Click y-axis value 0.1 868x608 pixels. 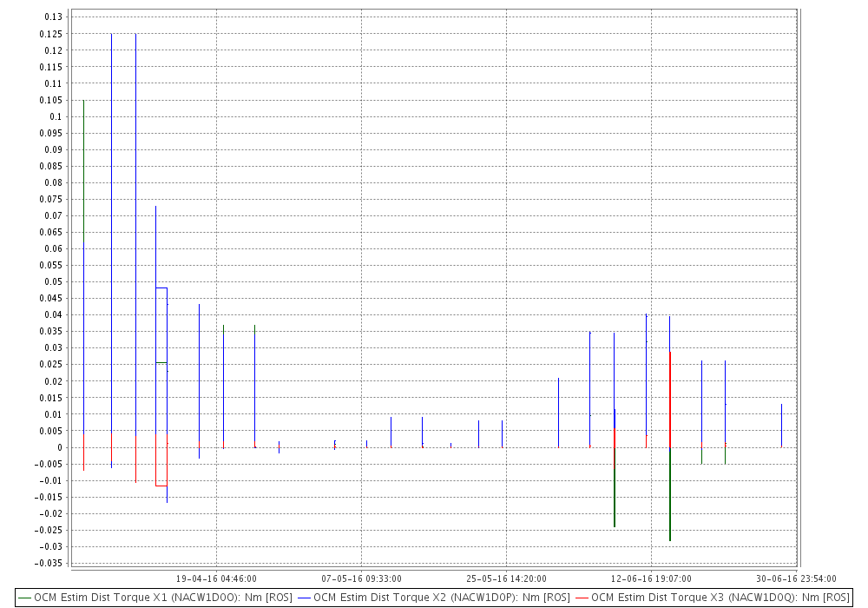point(56,116)
